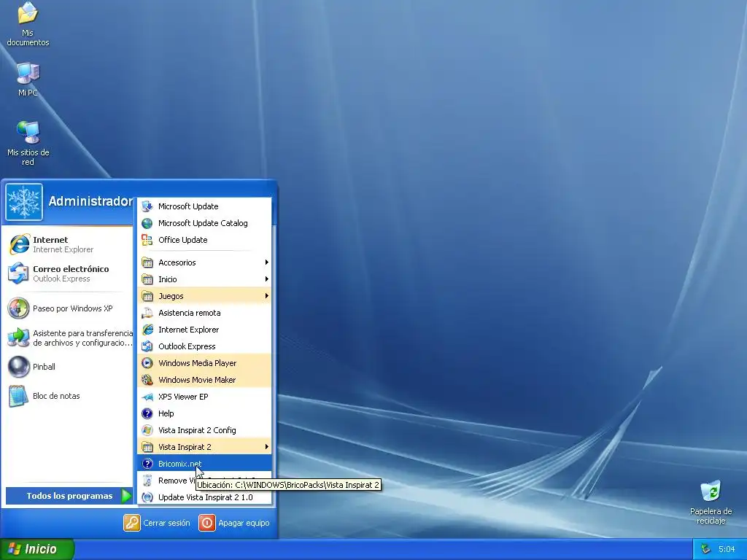Expand the Vista Inspirat 2 submenu arrow
Viewport: 747px width, 560px height.
tap(266, 447)
